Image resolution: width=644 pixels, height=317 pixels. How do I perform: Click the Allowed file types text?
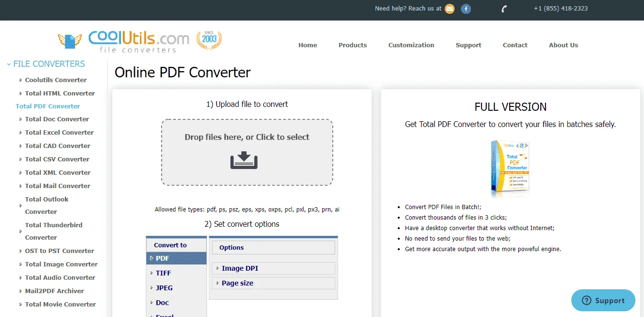pyautogui.click(x=247, y=210)
